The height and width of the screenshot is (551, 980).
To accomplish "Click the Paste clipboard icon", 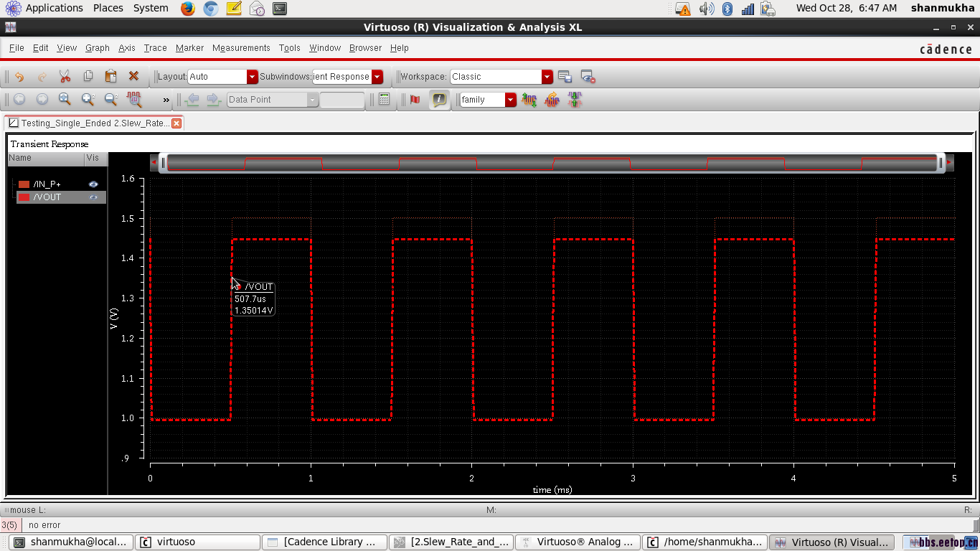I will click(x=110, y=77).
